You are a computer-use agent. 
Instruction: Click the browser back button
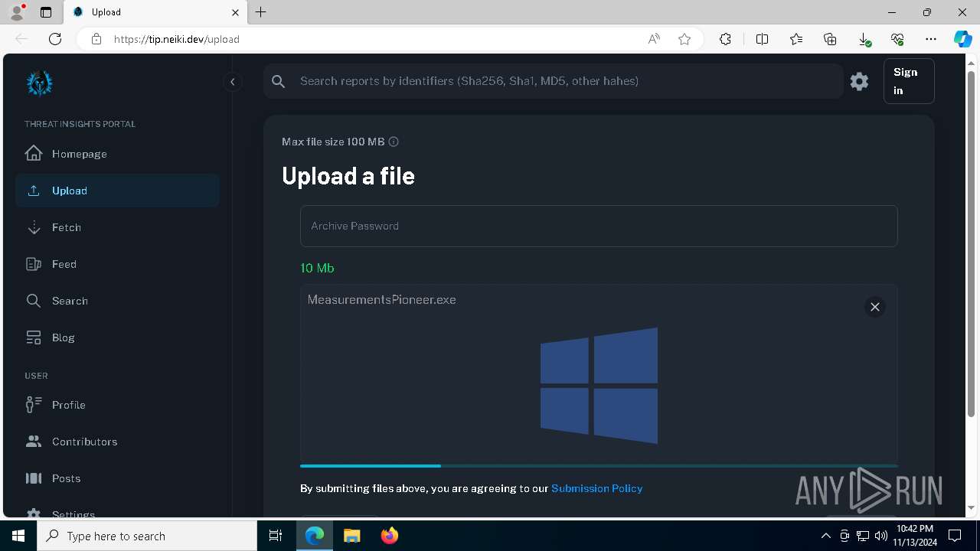(21, 39)
